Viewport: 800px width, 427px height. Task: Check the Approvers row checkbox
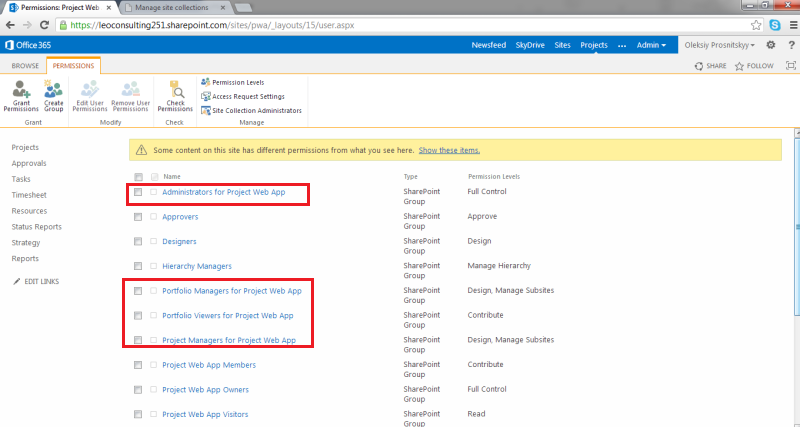click(x=138, y=217)
